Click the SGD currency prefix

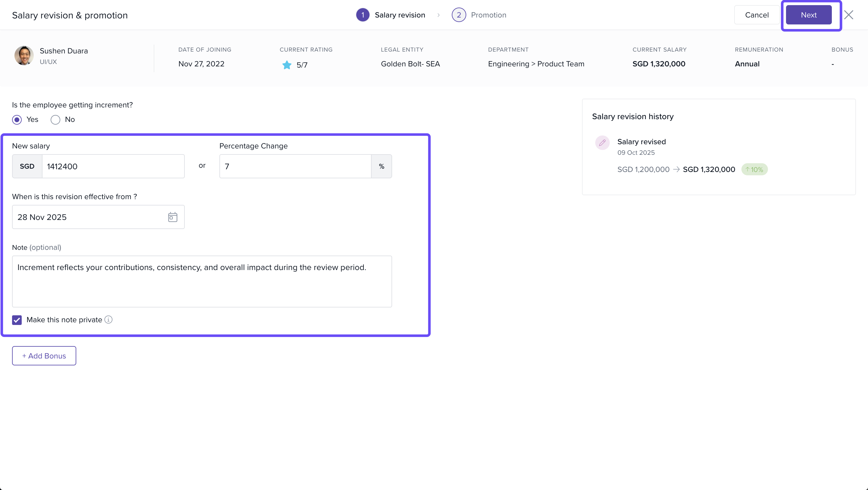[27, 166]
